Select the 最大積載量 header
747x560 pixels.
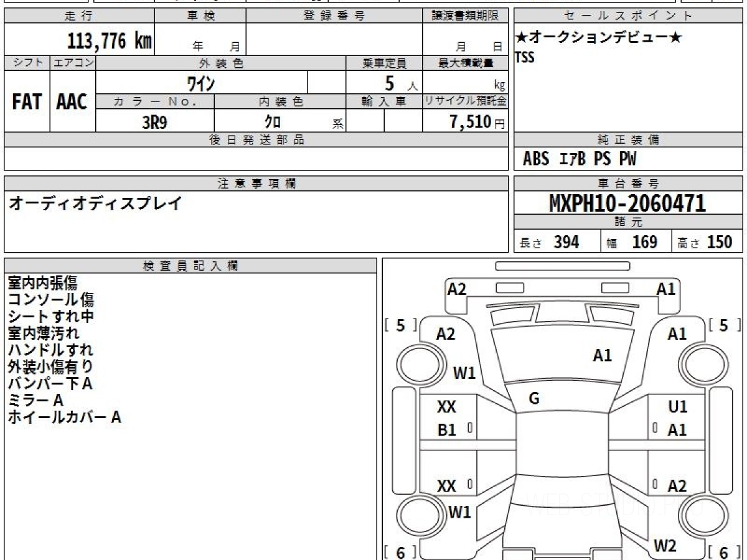tap(465, 63)
